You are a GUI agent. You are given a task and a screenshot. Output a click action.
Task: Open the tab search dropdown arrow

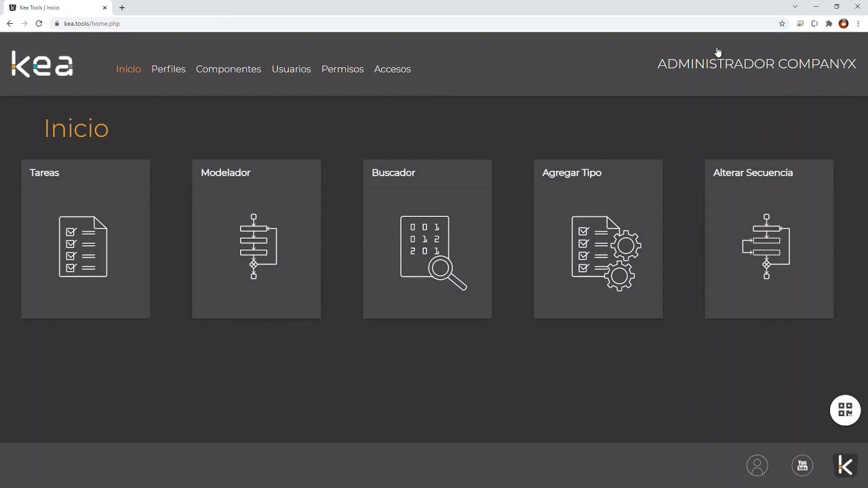tap(795, 7)
